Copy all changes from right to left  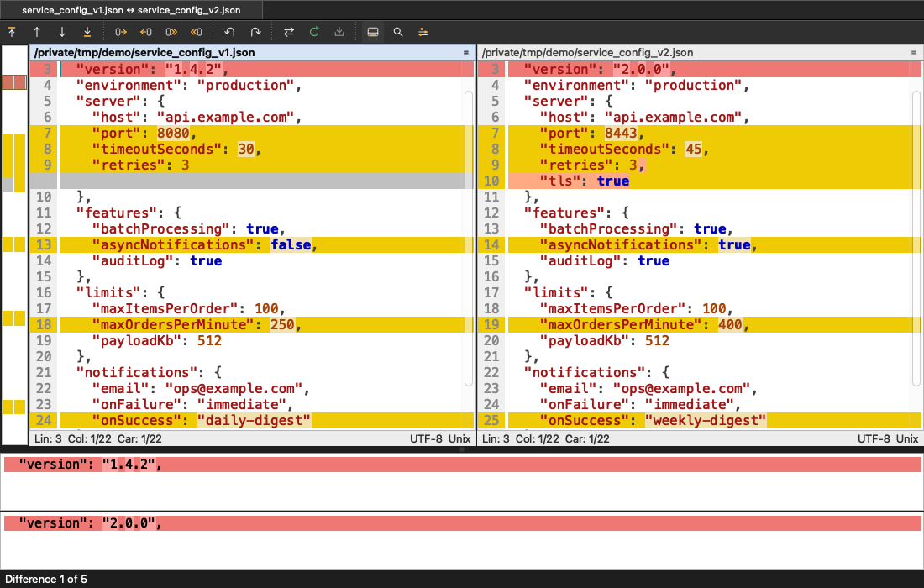tap(197, 32)
